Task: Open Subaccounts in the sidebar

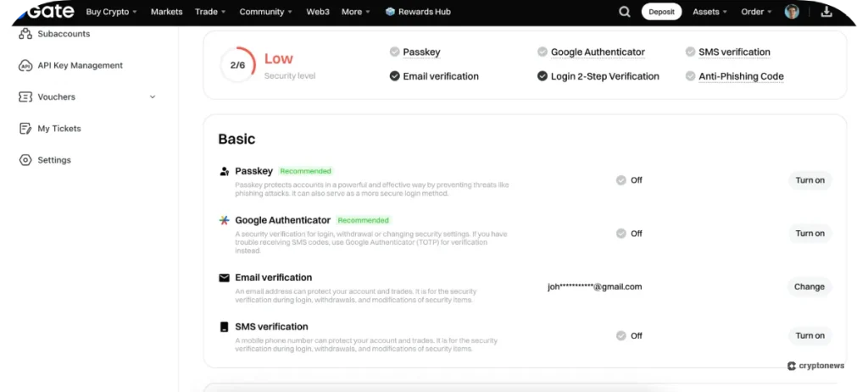Action: click(64, 34)
